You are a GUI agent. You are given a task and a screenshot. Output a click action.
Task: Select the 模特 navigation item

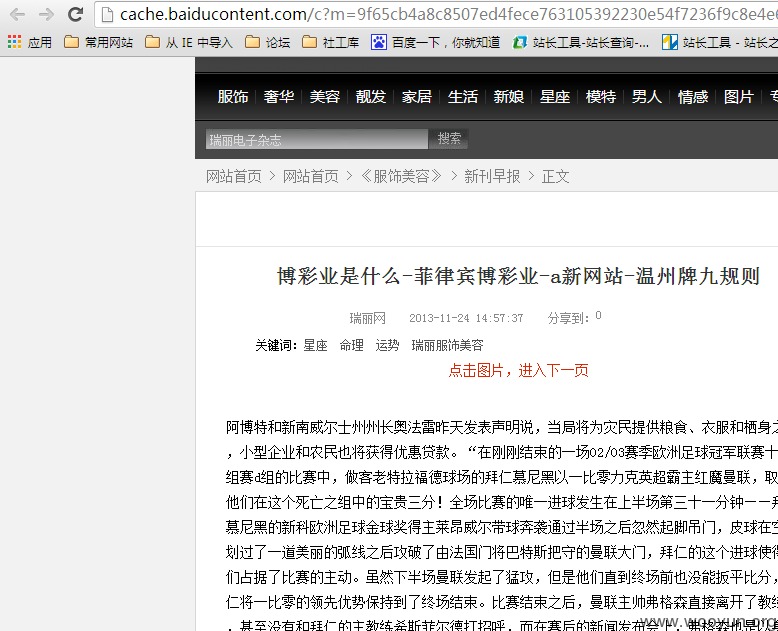601,96
